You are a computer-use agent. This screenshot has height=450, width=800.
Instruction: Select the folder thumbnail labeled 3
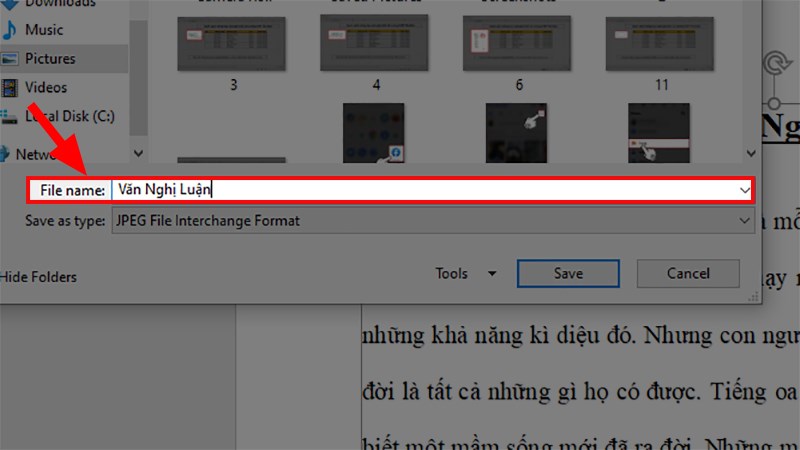pyautogui.click(x=231, y=44)
